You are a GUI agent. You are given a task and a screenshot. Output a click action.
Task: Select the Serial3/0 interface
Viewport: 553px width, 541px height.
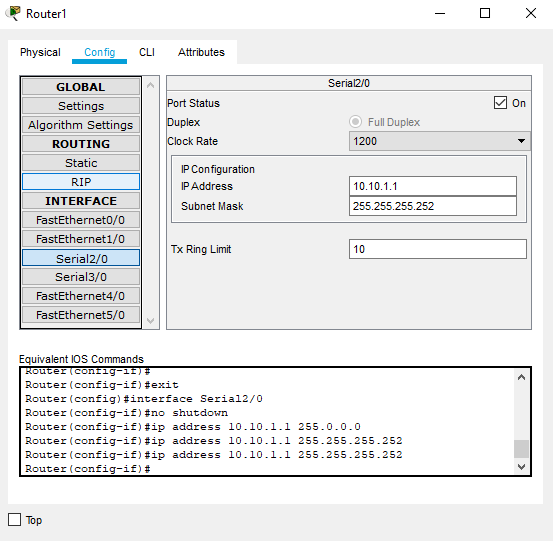pyautogui.click(x=81, y=277)
